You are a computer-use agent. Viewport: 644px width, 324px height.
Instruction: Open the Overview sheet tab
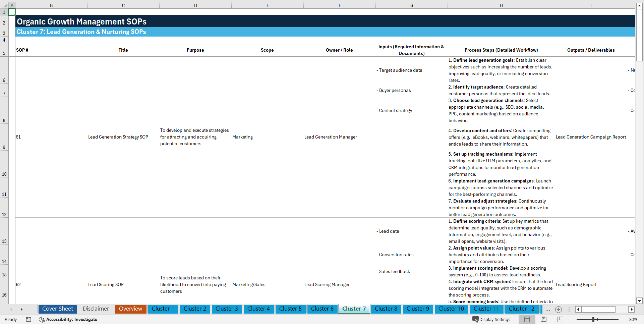point(130,309)
